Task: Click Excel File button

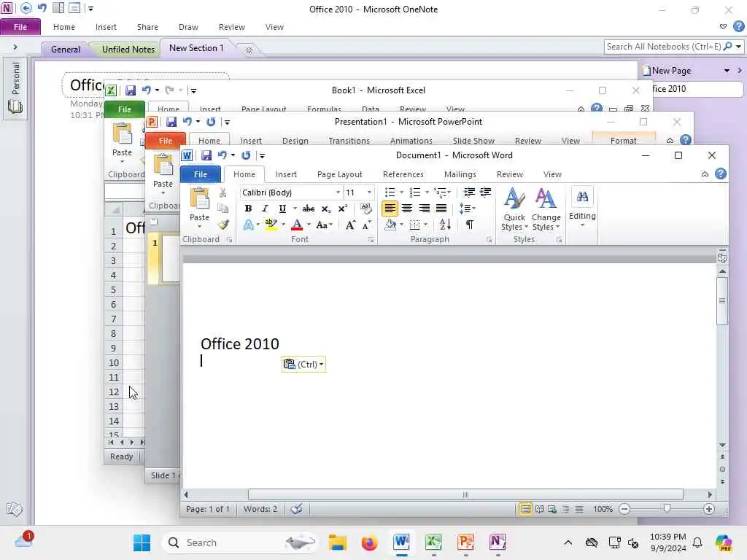Action: point(125,109)
